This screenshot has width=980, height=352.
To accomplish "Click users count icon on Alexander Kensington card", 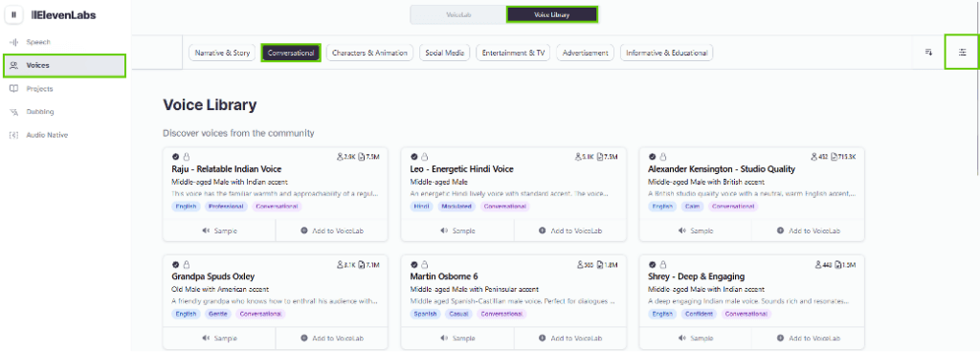I will pos(814,157).
